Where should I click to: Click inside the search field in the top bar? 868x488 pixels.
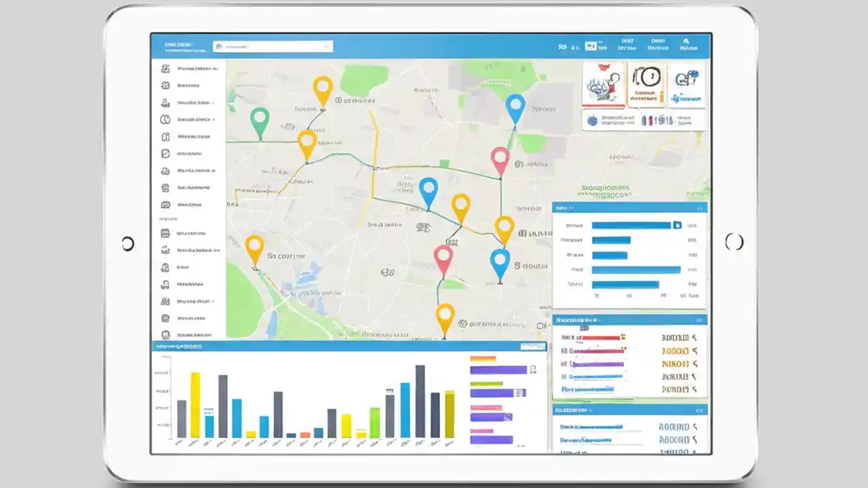coord(271,46)
